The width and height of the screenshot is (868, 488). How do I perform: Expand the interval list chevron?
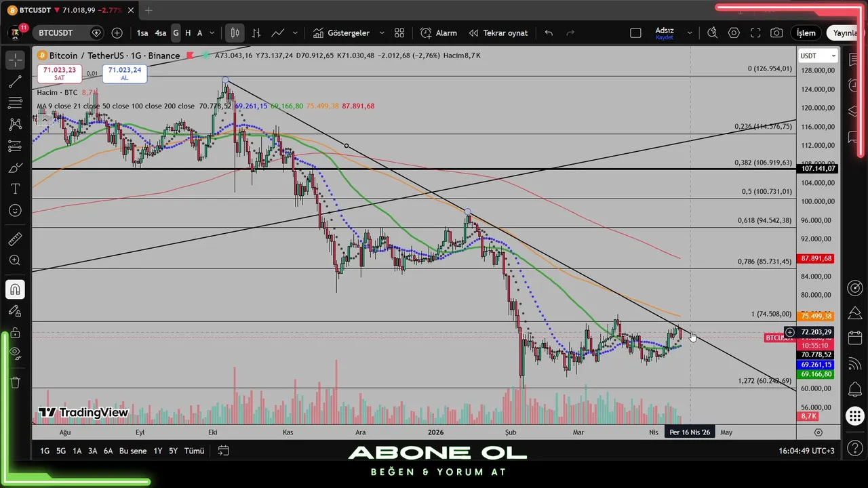(x=212, y=33)
